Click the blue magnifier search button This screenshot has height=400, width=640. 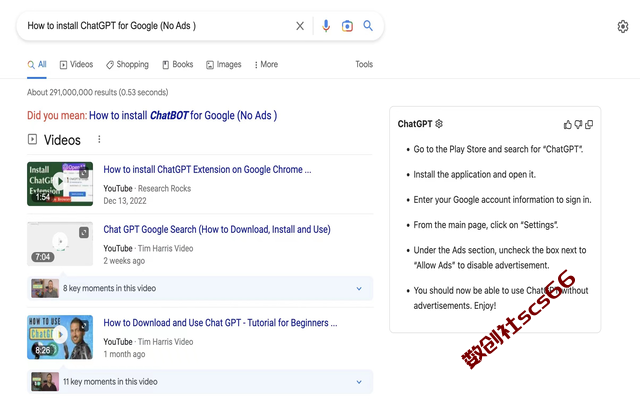[x=368, y=26]
